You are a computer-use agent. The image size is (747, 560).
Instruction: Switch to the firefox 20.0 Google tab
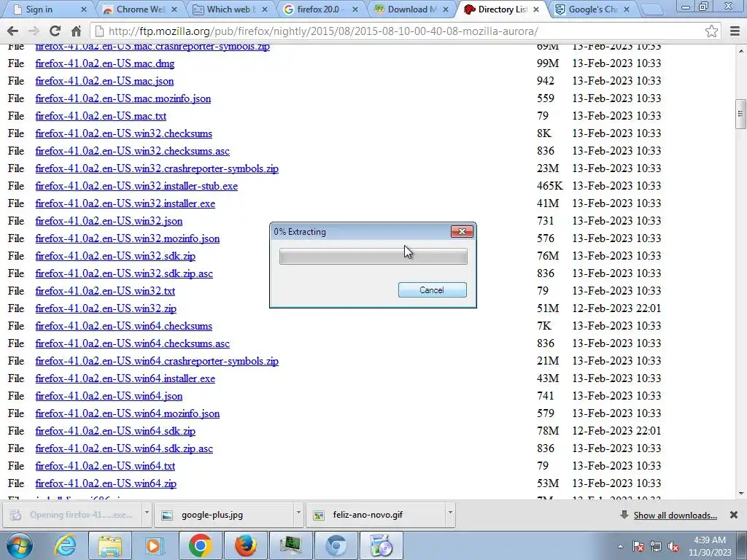[320, 9]
